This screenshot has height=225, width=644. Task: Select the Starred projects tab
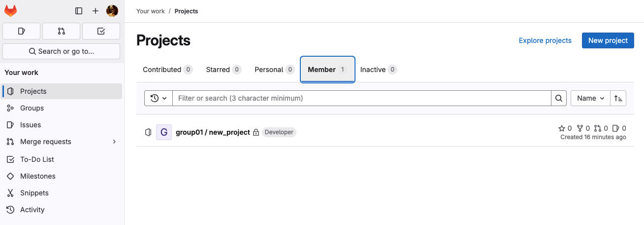[224, 70]
